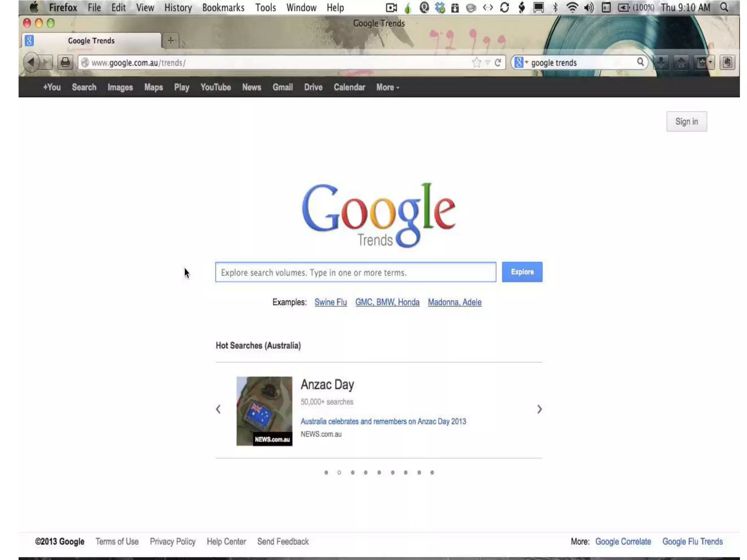Viewport: 747px width, 560px height.
Task: Open the Bookmarks menu
Action: (x=223, y=8)
